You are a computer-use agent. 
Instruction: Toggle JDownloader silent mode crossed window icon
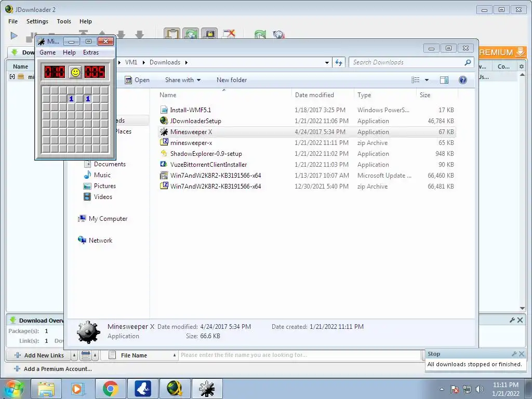[229, 34]
